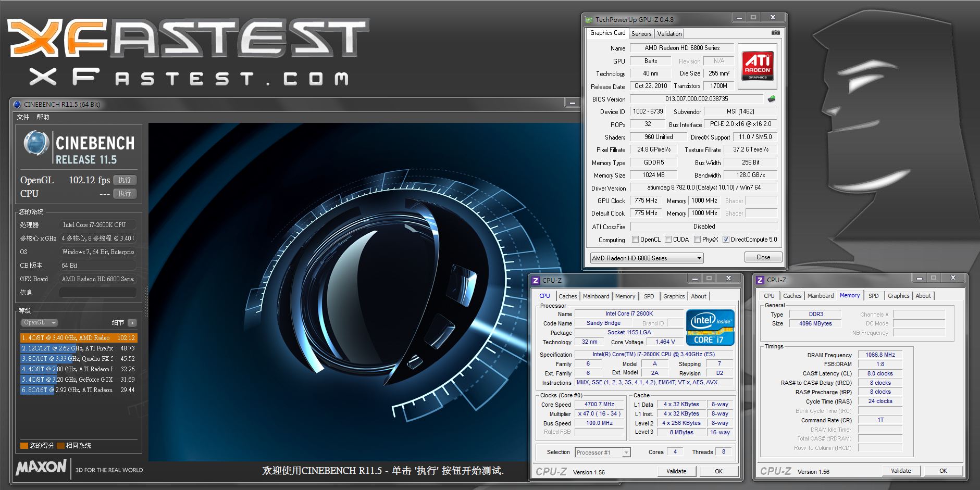The width and height of the screenshot is (980, 490).
Task: Open the Graphics tab in the left CPU-Z window
Action: pyautogui.click(x=674, y=296)
